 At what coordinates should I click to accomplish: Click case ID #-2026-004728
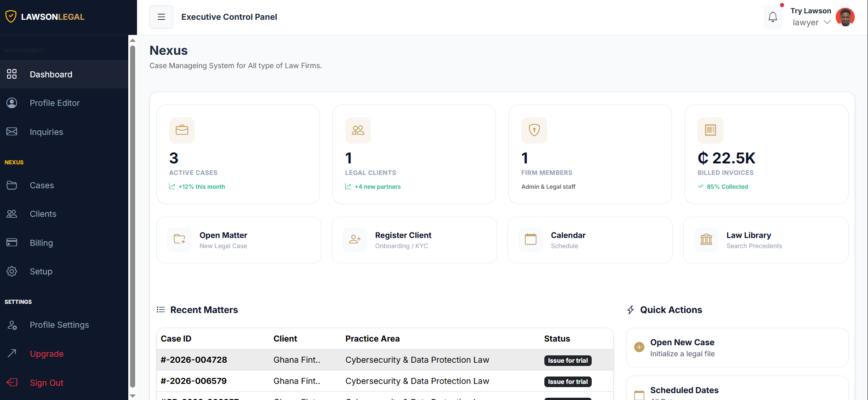click(x=194, y=360)
